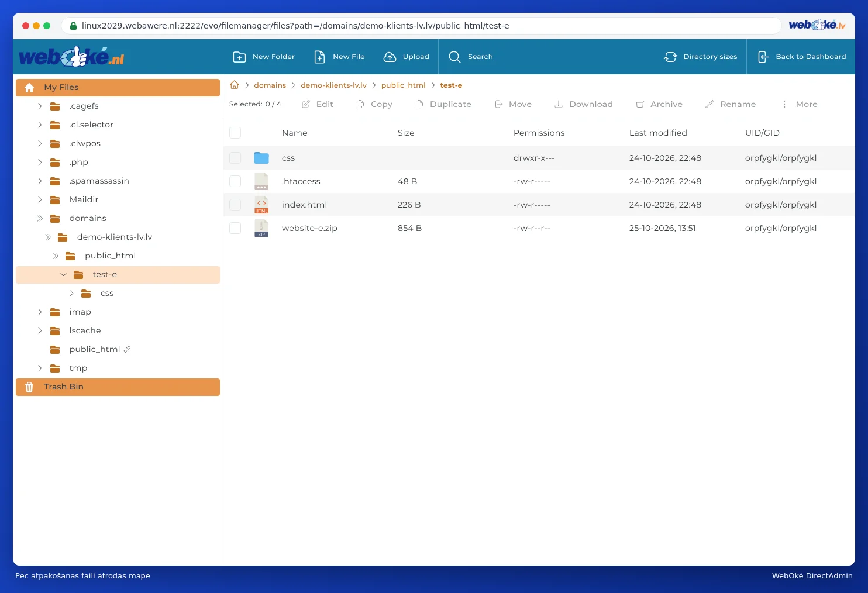Click the website-e.zip file icon
This screenshot has height=593, width=868.
[261, 228]
